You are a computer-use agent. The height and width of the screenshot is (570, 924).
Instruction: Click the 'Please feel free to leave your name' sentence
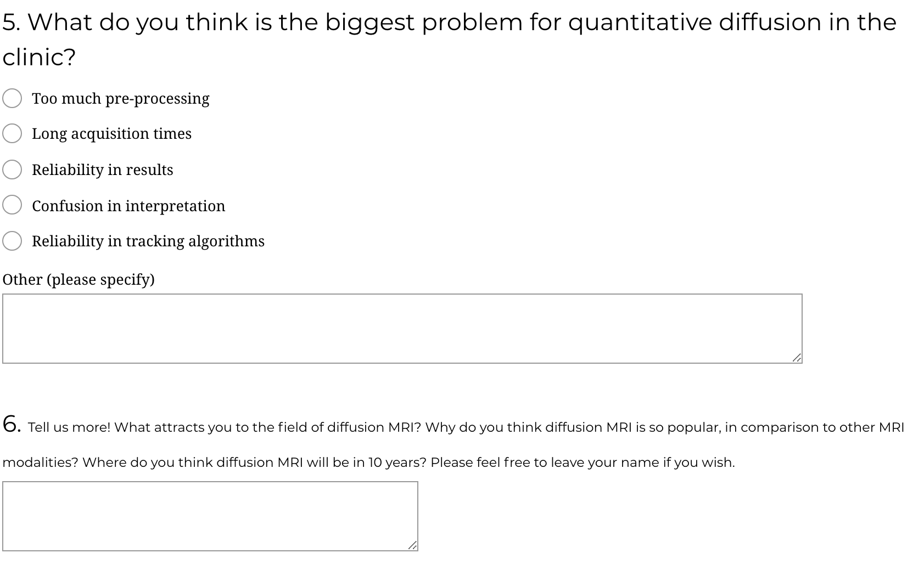tap(582, 462)
